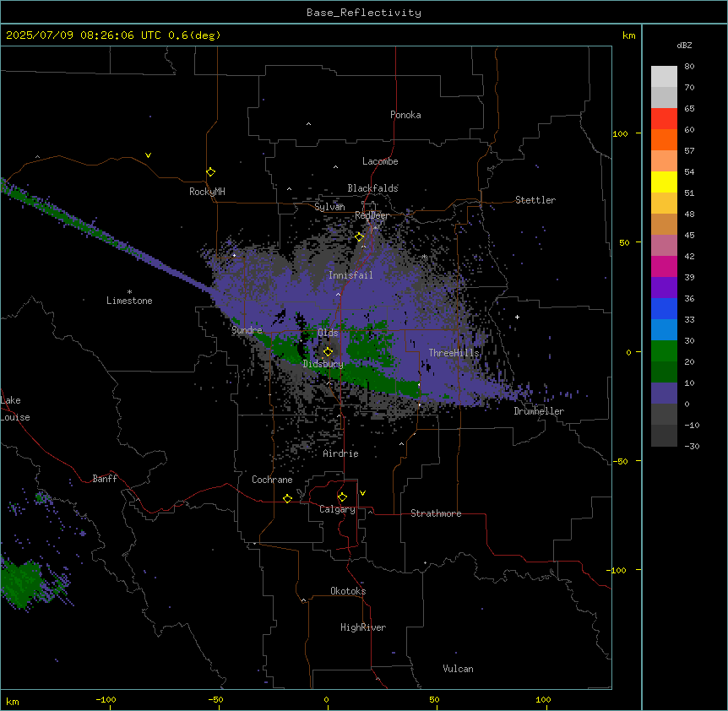The width and height of the screenshot is (728, 711).
Task: Click the Airdrie label
Action: click(x=341, y=453)
